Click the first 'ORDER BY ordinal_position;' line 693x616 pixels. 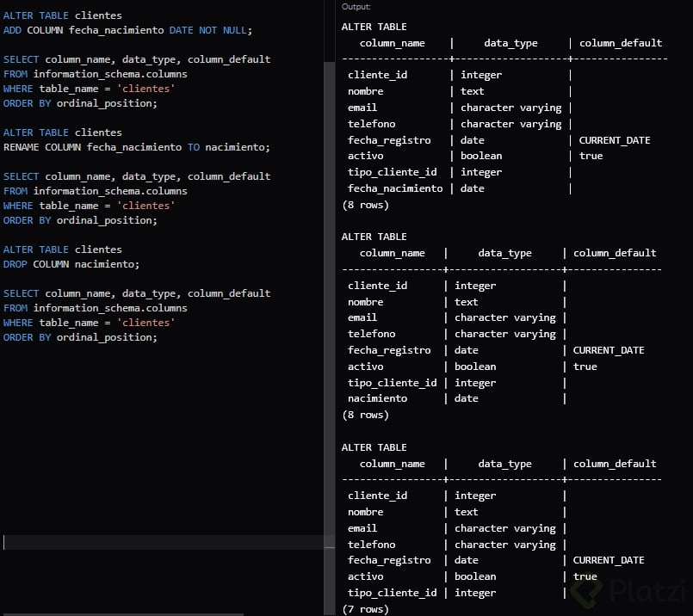click(80, 103)
